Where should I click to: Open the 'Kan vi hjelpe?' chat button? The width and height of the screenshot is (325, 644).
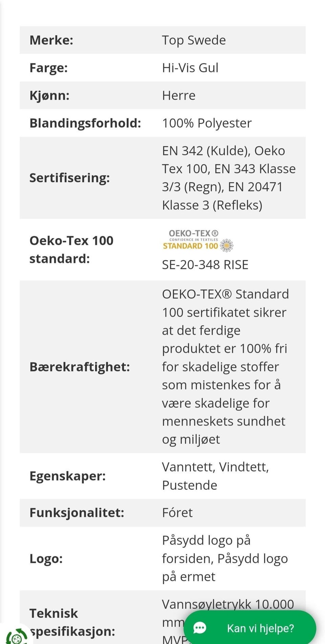click(x=250, y=628)
